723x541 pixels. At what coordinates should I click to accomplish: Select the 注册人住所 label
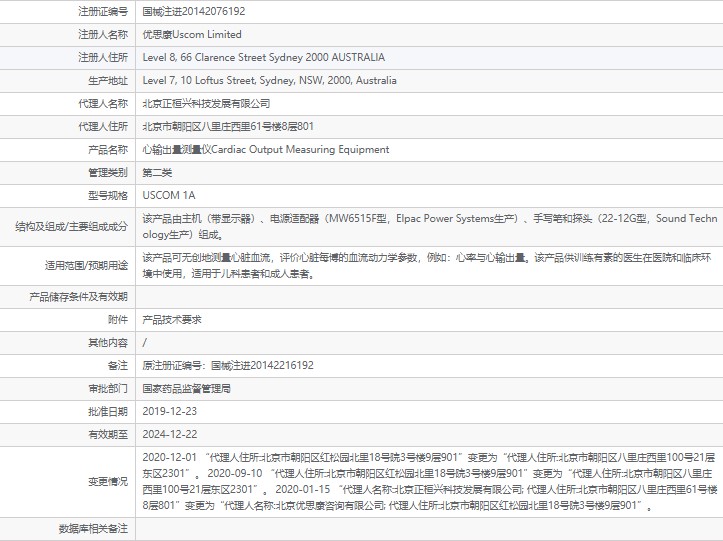tap(103, 58)
